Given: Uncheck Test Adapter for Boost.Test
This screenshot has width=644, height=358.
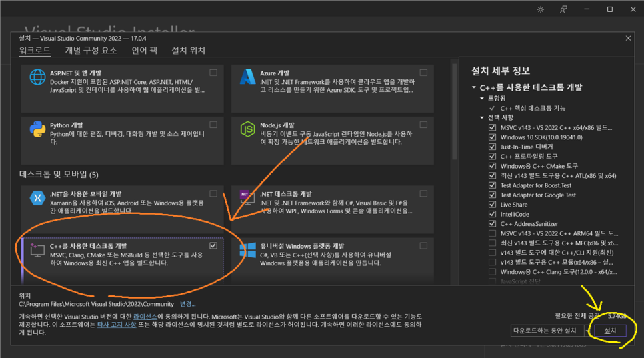Looking at the screenshot, I should pyautogui.click(x=492, y=185).
